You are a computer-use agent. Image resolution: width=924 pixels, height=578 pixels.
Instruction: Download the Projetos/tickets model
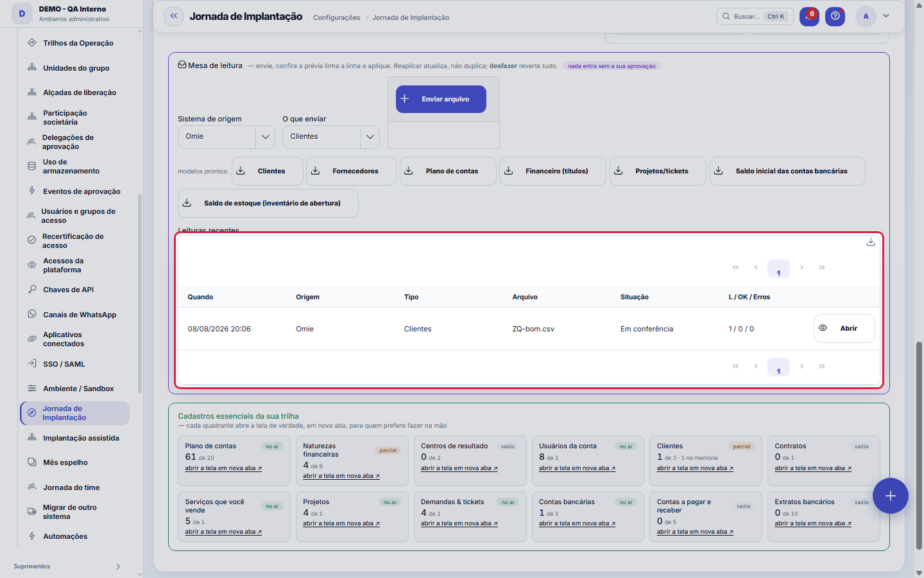pyautogui.click(x=658, y=171)
